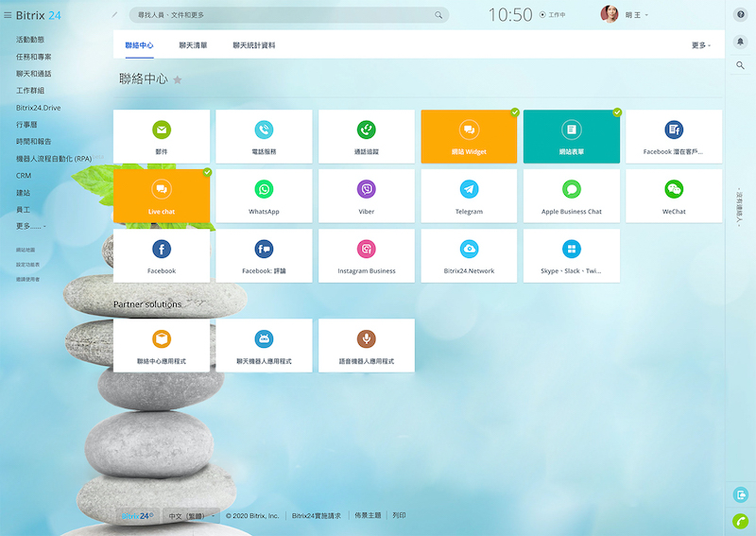Click the 10:50 clock display
The width and height of the screenshot is (756, 536).
pos(510,15)
